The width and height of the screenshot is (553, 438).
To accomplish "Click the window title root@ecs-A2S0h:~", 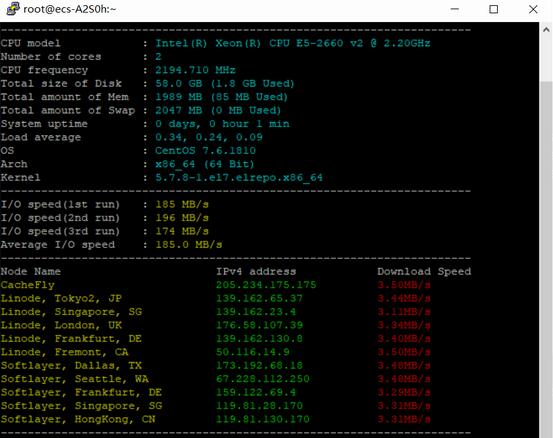I will pos(69,9).
